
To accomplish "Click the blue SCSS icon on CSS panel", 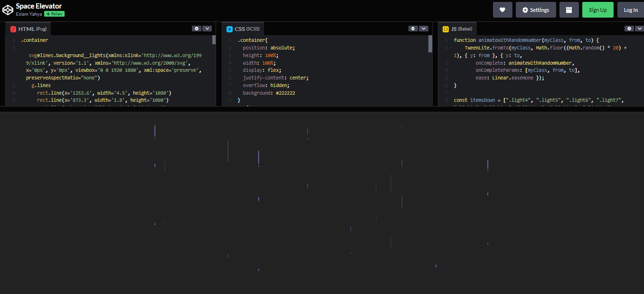I will tap(229, 29).
